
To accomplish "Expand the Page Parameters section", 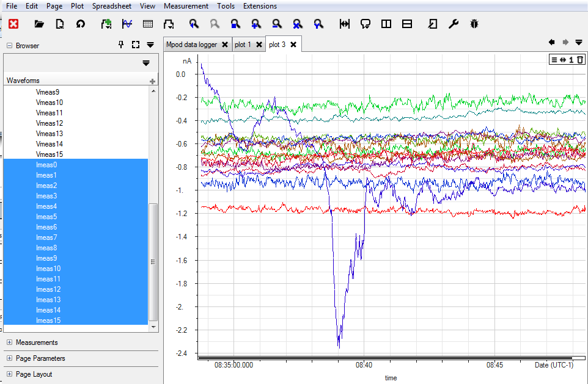I will (x=9, y=358).
